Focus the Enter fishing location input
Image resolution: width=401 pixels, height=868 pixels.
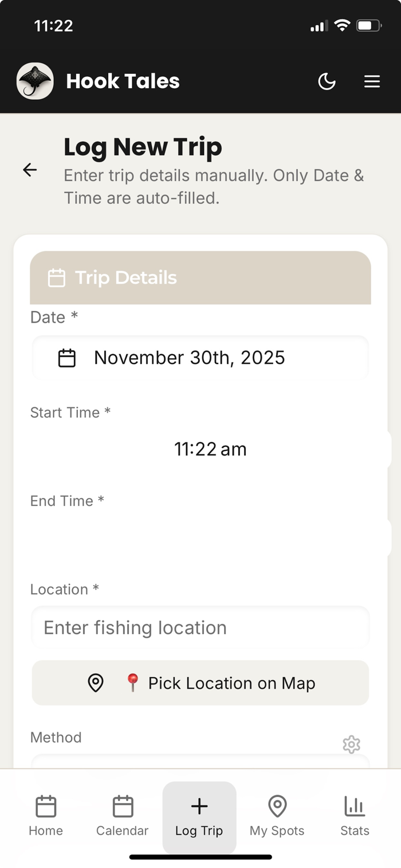click(x=200, y=628)
